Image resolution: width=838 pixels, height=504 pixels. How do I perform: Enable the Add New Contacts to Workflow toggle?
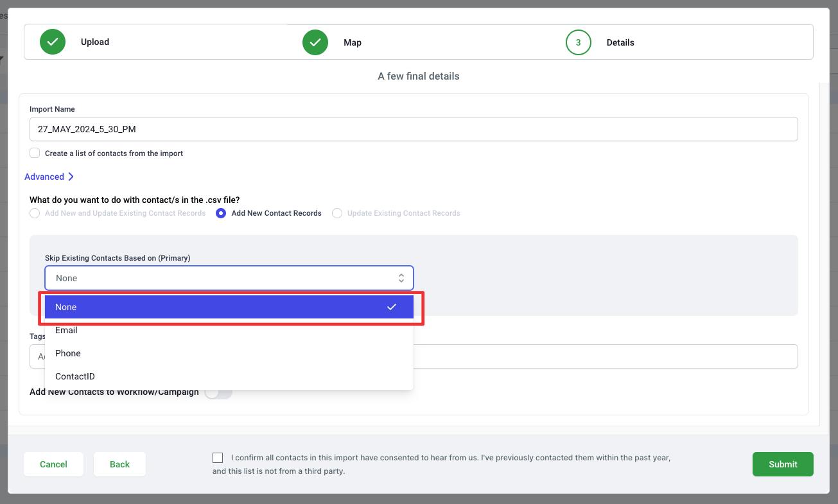coord(218,392)
